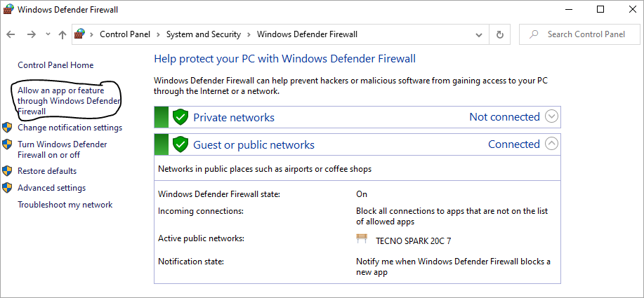Click the firewall icon in address bar
The width and height of the screenshot is (644, 298).
click(x=79, y=34)
